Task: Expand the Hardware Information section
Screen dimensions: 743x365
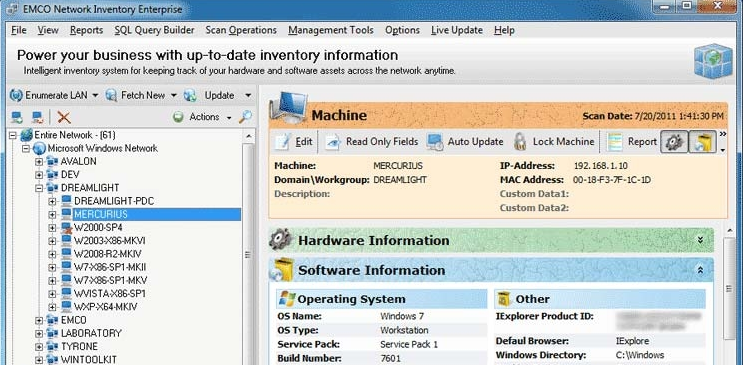Action: coord(700,240)
